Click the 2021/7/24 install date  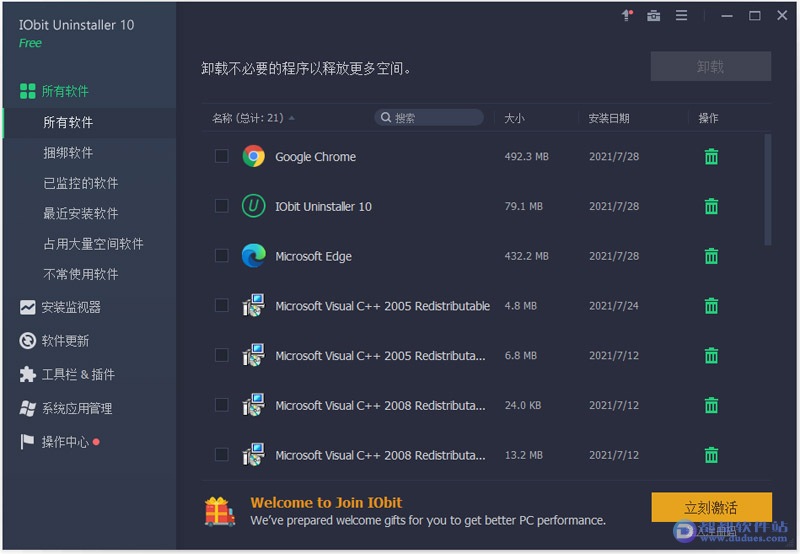tap(614, 306)
